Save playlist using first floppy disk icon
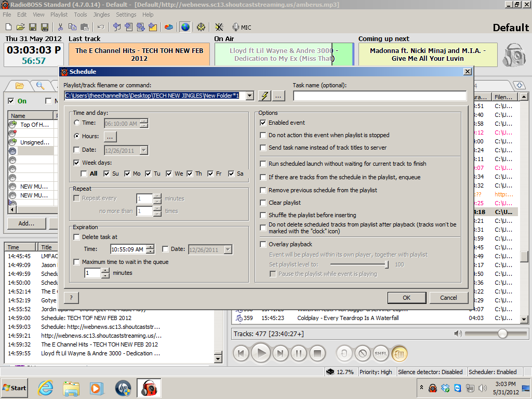532x399 pixels. [x=33, y=27]
